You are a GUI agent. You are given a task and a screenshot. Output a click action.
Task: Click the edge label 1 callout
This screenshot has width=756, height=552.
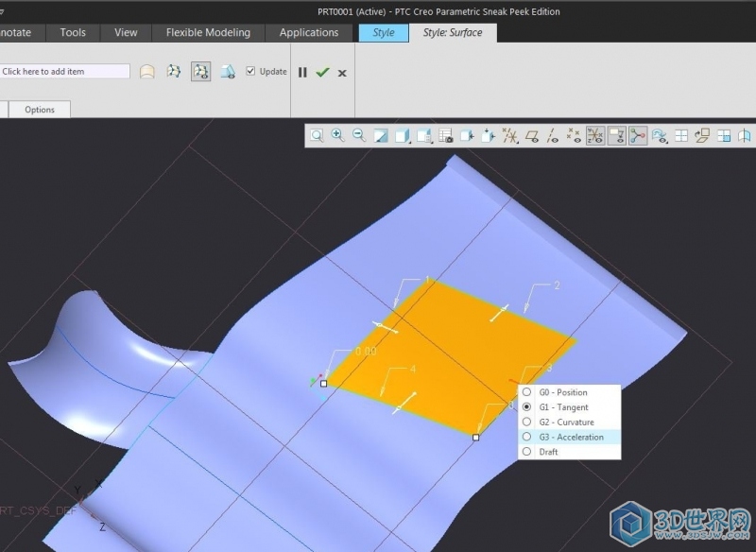pos(427,280)
